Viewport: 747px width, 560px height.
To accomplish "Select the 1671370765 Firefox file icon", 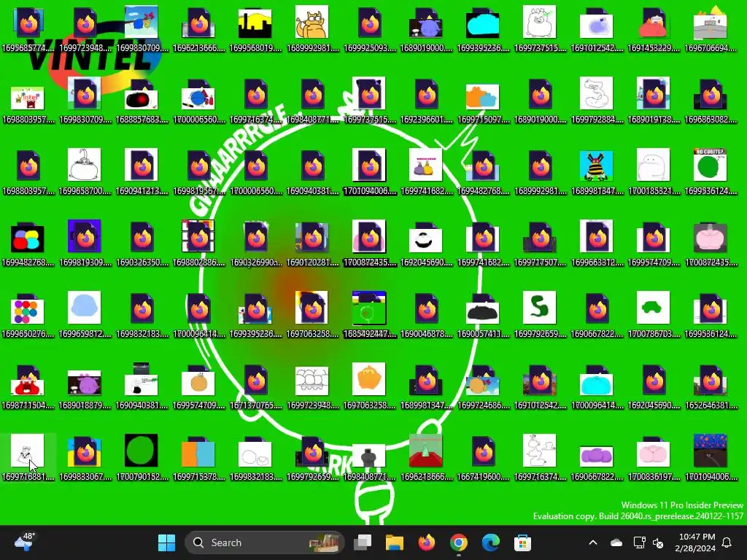I will (255, 385).
